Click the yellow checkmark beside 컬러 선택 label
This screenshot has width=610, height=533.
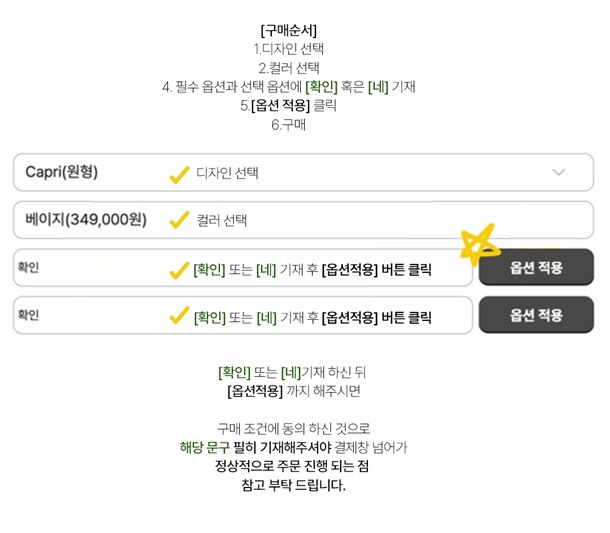tap(179, 220)
